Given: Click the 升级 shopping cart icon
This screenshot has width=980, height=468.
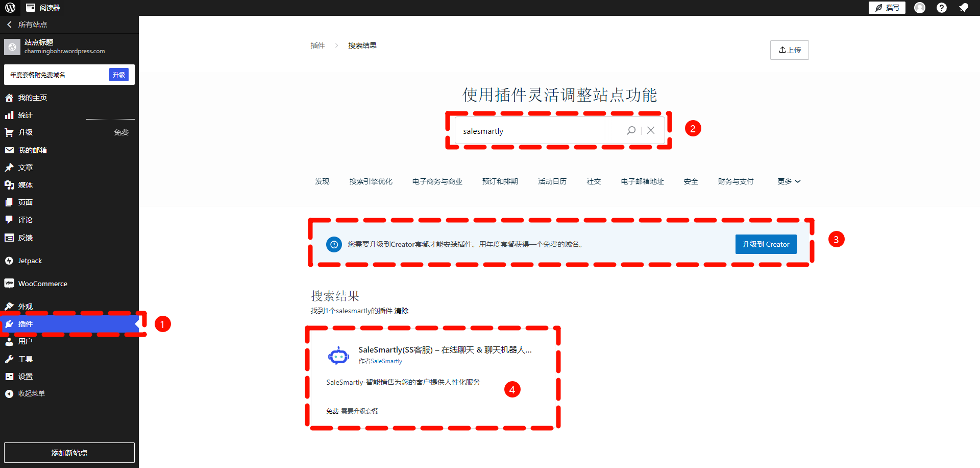Looking at the screenshot, I should click(x=9, y=132).
